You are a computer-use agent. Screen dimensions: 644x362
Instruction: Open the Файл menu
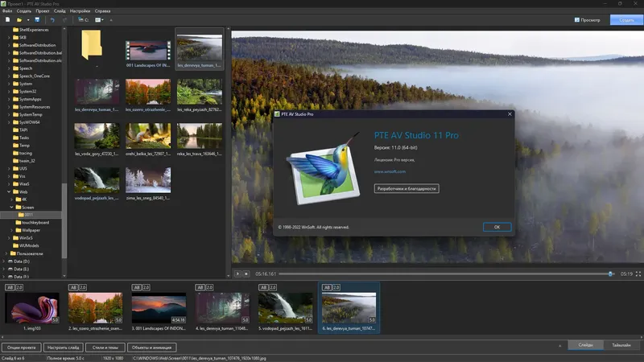click(7, 11)
